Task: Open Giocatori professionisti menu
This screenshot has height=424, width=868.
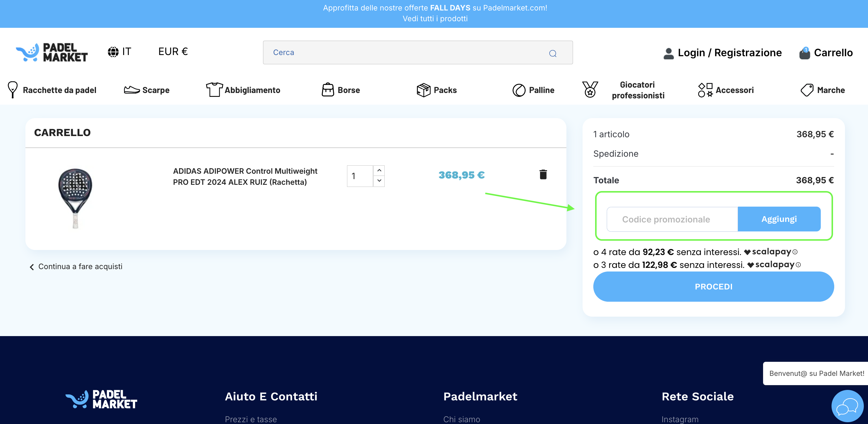Action: 638,90
